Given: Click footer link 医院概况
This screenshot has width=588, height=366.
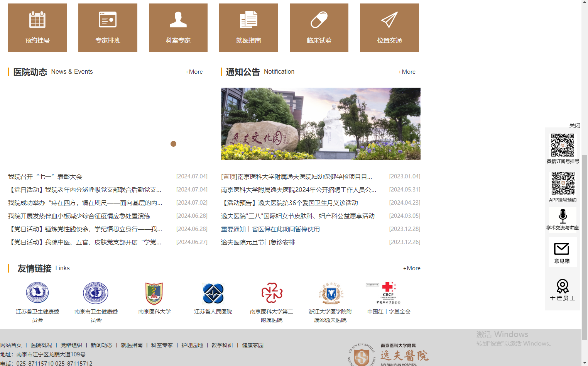Looking at the screenshot, I should coord(41,345).
